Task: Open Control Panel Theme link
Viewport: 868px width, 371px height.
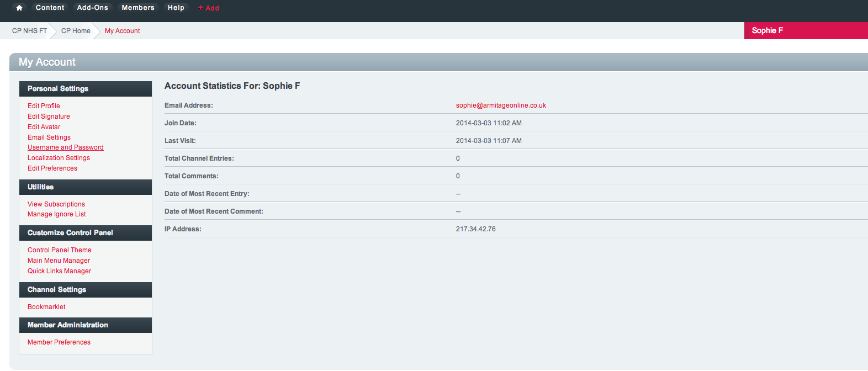Action: click(x=60, y=250)
